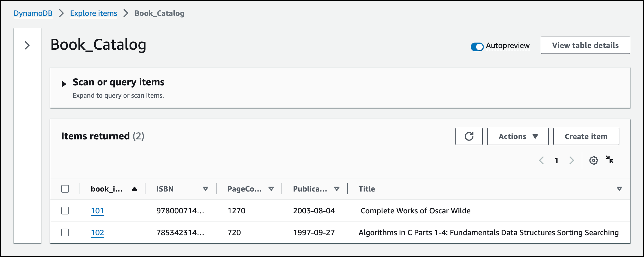
Task: Go to Explore items breadcrumb
Action: point(93,13)
